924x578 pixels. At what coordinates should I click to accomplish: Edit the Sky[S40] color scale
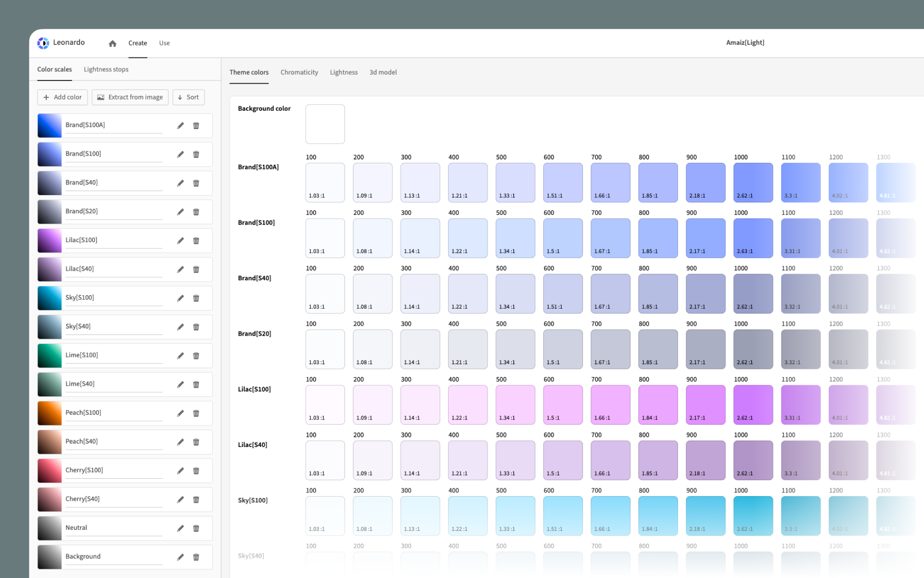click(180, 327)
